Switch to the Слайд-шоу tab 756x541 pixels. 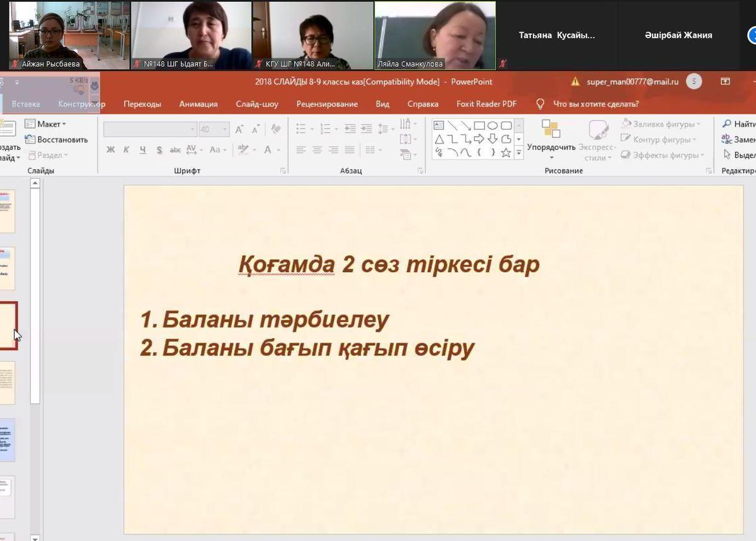[x=257, y=104]
